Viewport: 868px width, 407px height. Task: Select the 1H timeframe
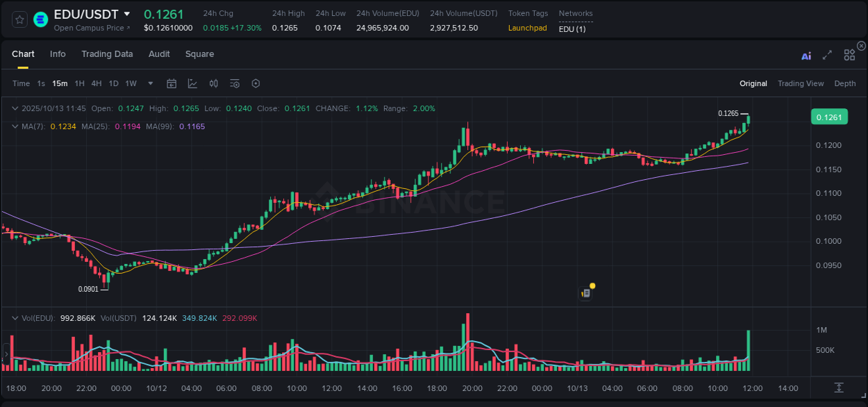(80, 83)
